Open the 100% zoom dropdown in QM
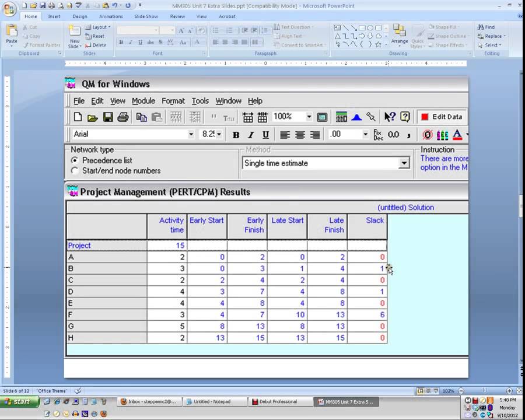Screen dimensions: 525x420 click(x=309, y=117)
